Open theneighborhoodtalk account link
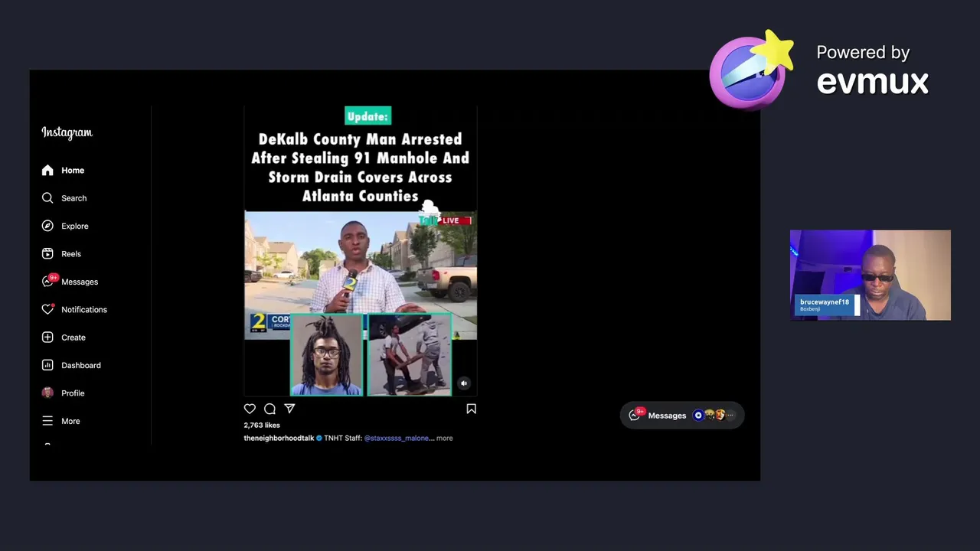This screenshot has height=551, width=980. click(279, 439)
